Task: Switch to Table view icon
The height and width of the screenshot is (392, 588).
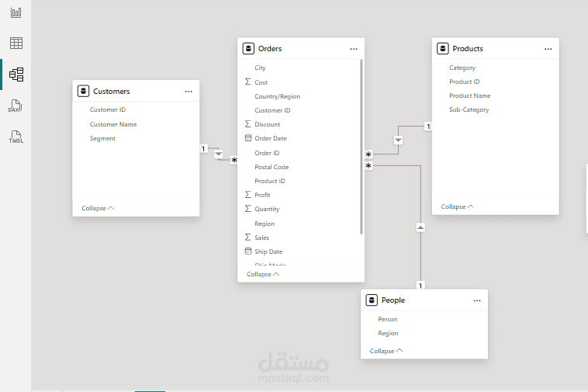Action: [16, 43]
